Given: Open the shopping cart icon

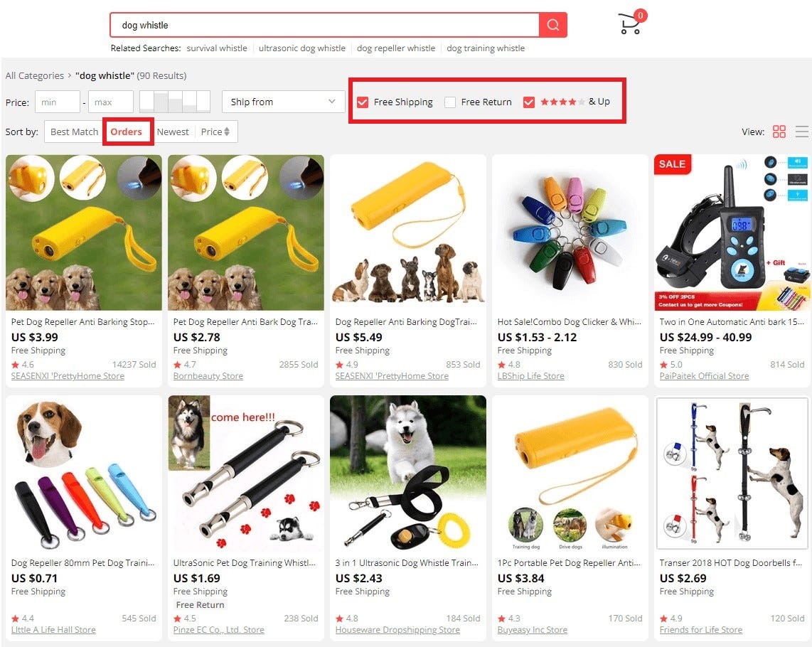Looking at the screenshot, I should 631,23.
